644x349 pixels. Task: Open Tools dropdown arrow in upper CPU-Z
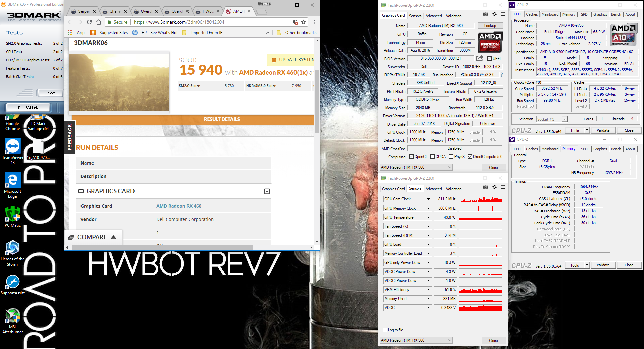pos(587,130)
